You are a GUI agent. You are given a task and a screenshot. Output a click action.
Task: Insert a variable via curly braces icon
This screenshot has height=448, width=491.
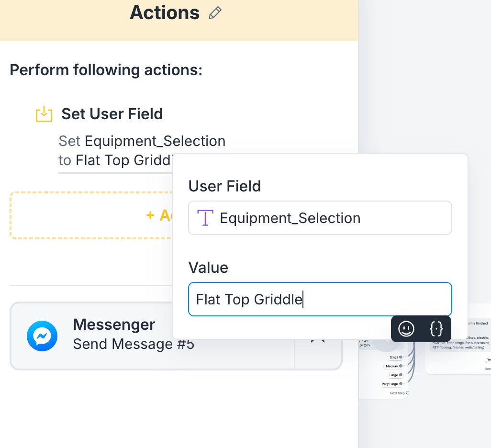[436, 329]
